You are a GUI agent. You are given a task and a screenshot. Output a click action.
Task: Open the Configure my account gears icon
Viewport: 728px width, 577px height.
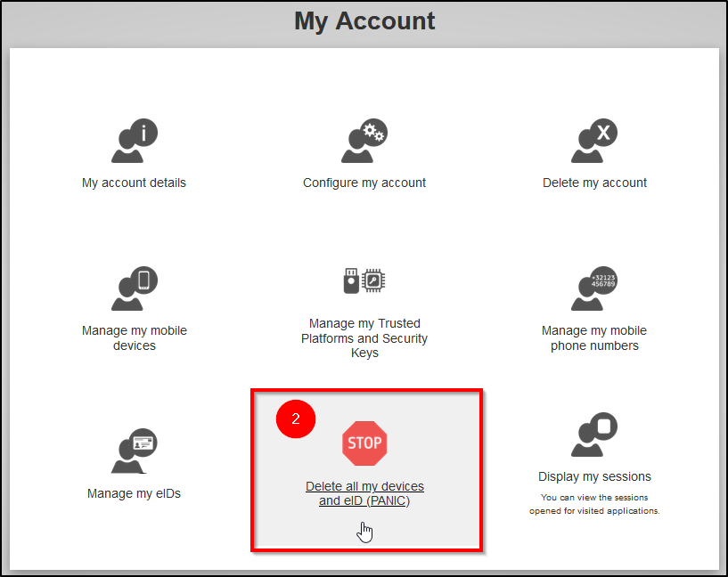click(364, 141)
